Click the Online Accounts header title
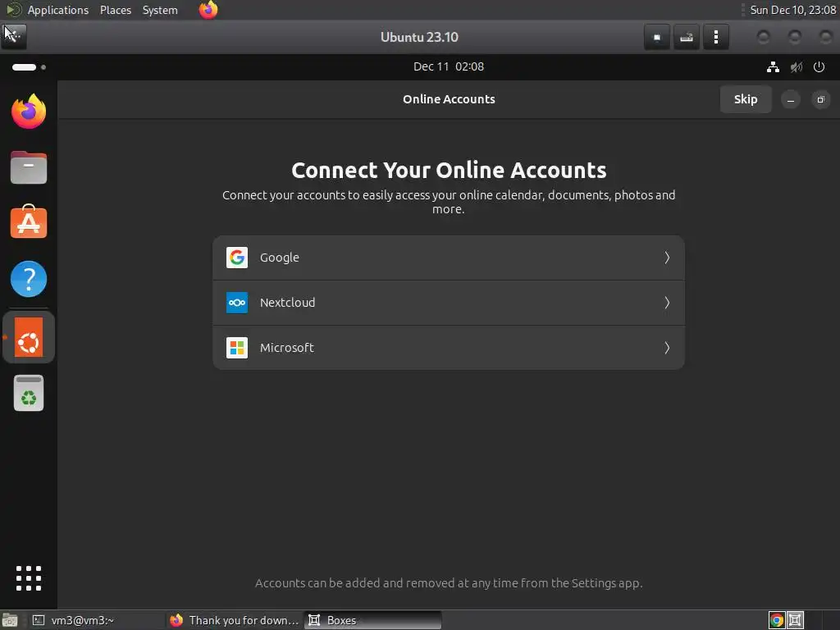Screen dimensions: 840x630 449,99
